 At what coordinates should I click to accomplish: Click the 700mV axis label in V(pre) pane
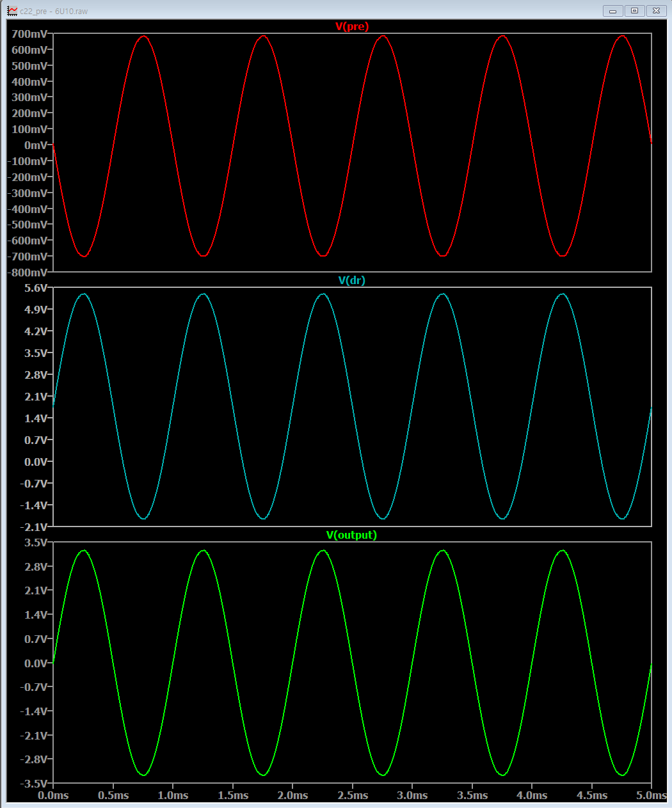click(29, 34)
